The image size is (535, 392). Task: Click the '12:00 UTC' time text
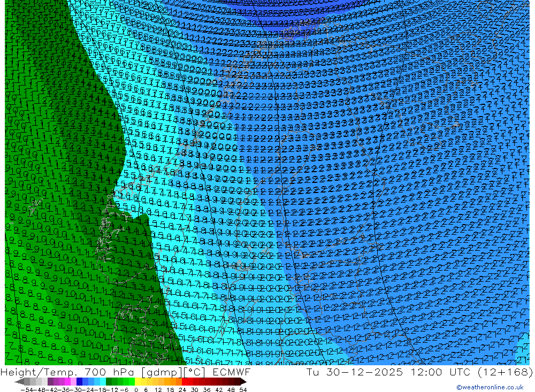pos(441,372)
